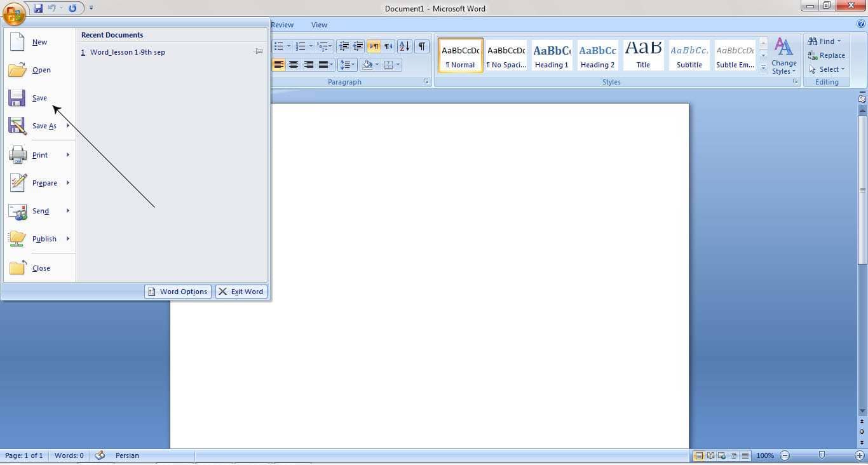
Task: Open the Shading color dropdown arrow
Action: (377, 65)
